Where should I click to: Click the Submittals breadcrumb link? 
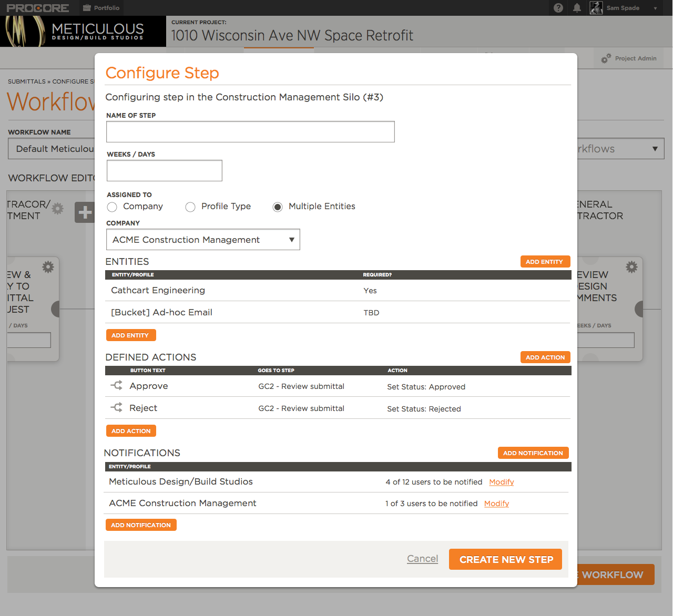point(27,81)
